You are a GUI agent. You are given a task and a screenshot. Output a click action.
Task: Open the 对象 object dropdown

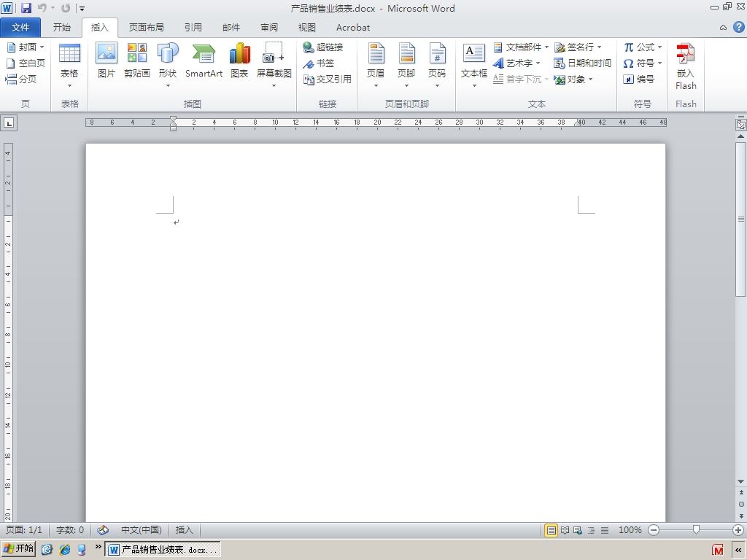click(573, 79)
